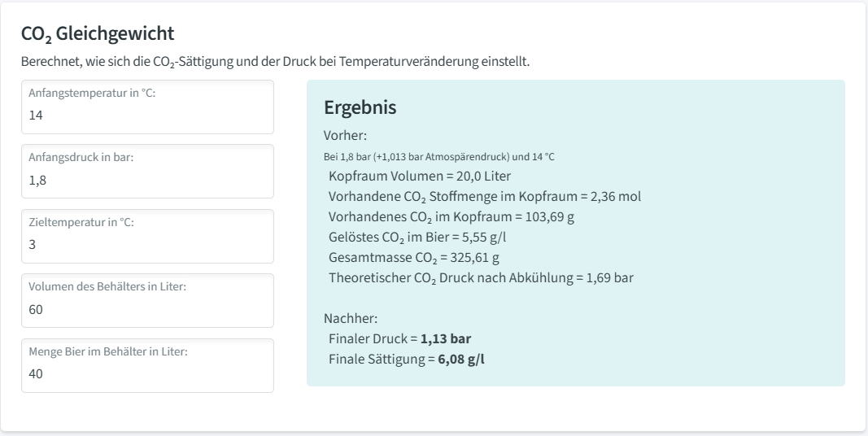Click the Atmosphärendruck note under Vorher
Viewport: 868px width, 436px height.
point(438,156)
